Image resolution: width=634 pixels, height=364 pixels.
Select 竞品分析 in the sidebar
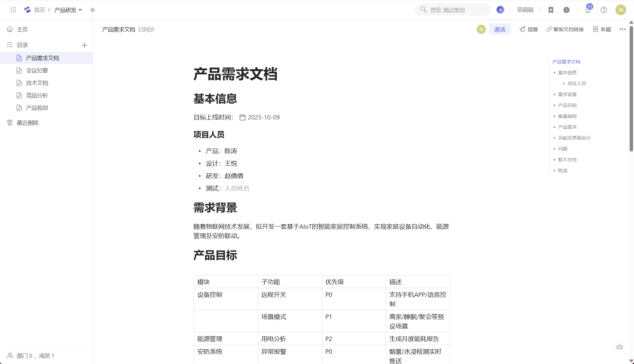(x=37, y=95)
